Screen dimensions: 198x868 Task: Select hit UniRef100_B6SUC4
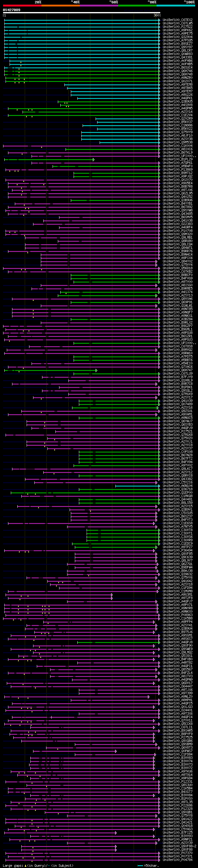click(178, 67)
